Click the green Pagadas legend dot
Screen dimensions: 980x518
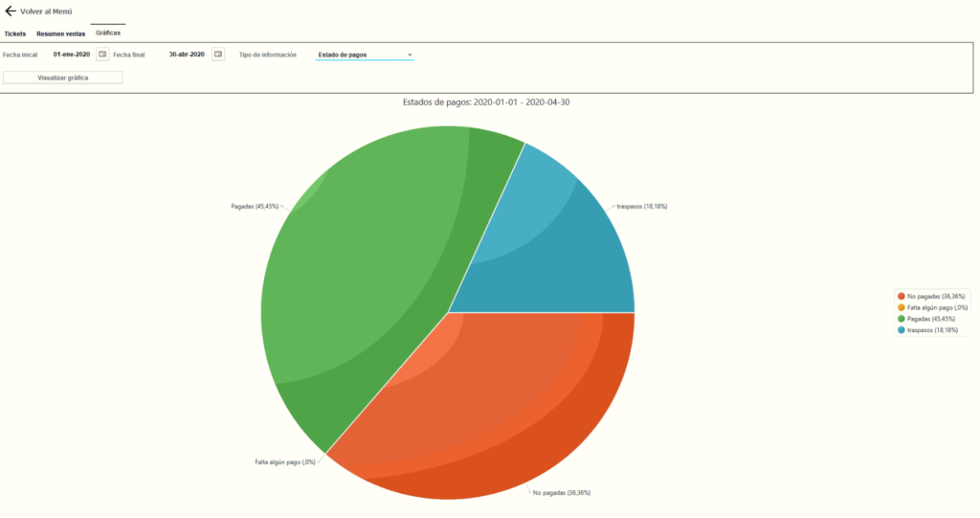(902, 319)
